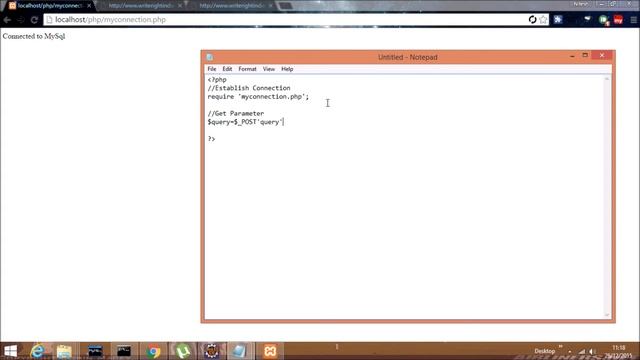Open Notepad View menu
Image resolution: width=640 pixels, height=360 pixels.
pos(269,69)
